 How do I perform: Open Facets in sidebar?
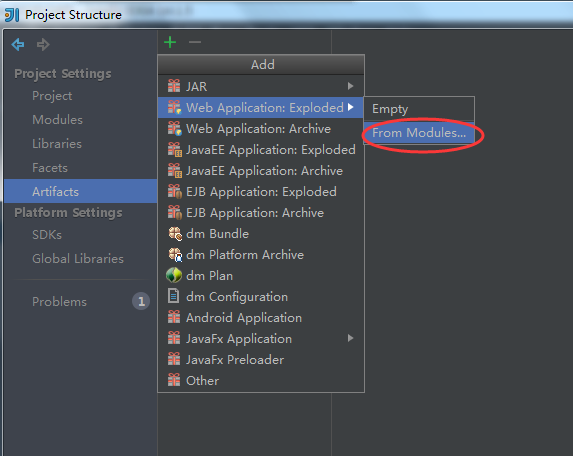click(50, 168)
